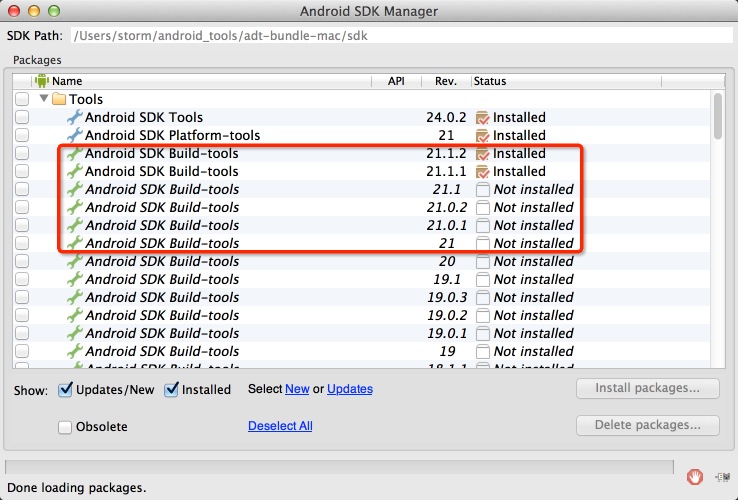Click the Deselect All link
The height and width of the screenshot is (500, 738).
[280, 426]
